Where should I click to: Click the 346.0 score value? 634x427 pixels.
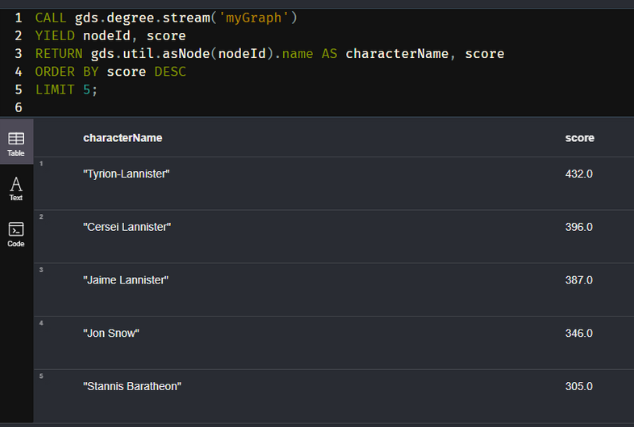[x=579, y=333]
